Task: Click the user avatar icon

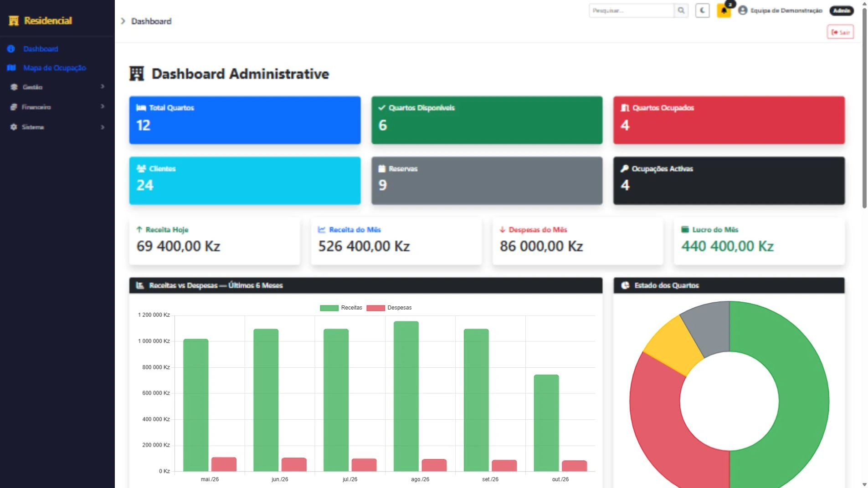Action: (743, 10)
